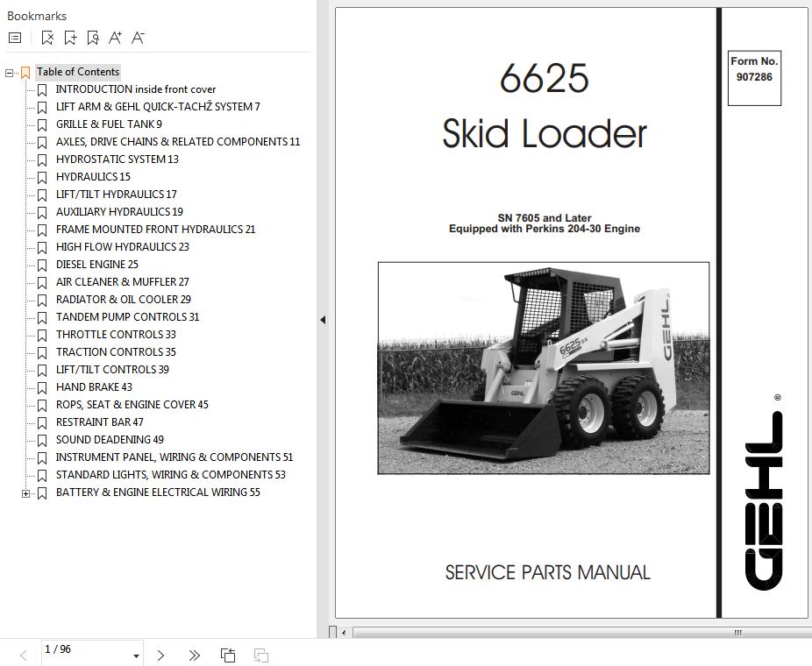This screenshot has height=666, width=812.
Task: Collapse the Table of Contents tree
Action: [10, 73]
